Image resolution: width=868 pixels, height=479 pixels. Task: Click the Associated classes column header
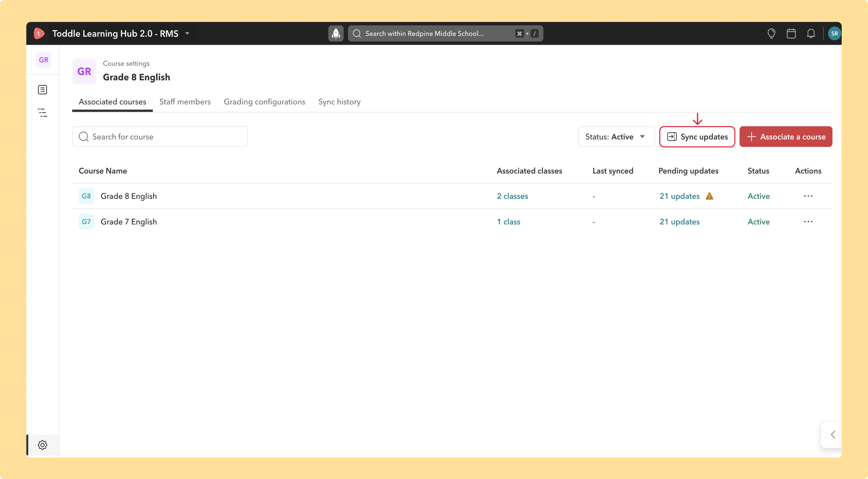click(529, 171)
